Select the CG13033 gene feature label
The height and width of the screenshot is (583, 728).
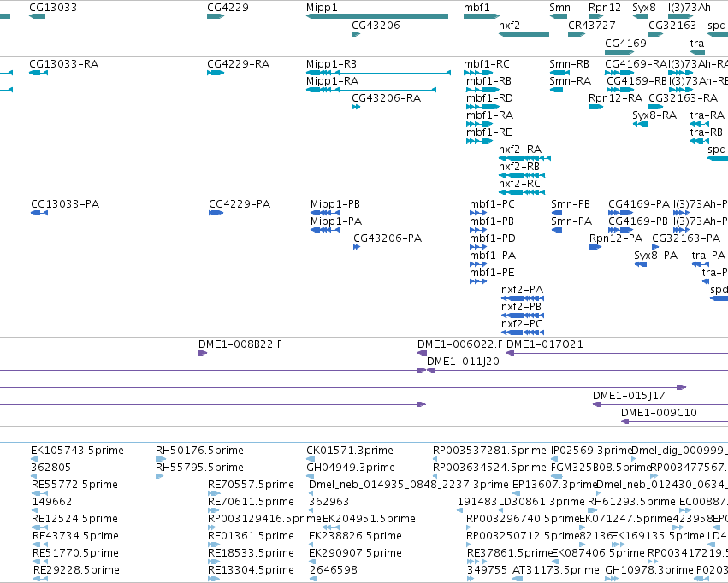click(x=53, y=8)
